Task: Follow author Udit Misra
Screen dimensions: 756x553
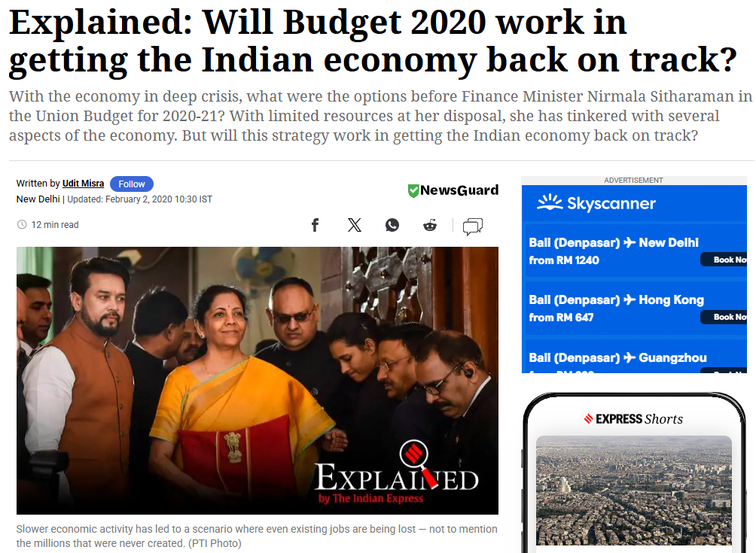Action: 132,184
